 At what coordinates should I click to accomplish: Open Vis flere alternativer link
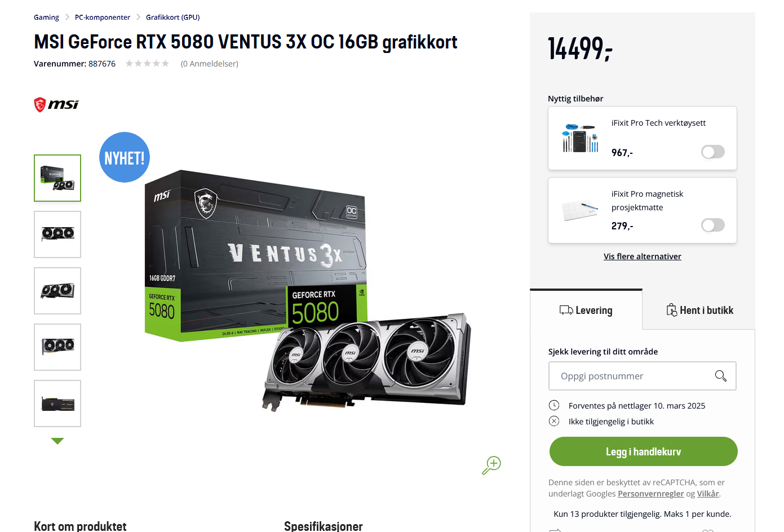pyautogui.click(x=643, y=256)
